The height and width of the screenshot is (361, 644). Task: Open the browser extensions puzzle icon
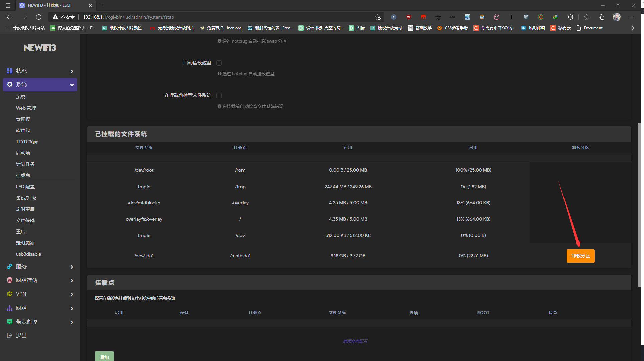click(570, 17)
